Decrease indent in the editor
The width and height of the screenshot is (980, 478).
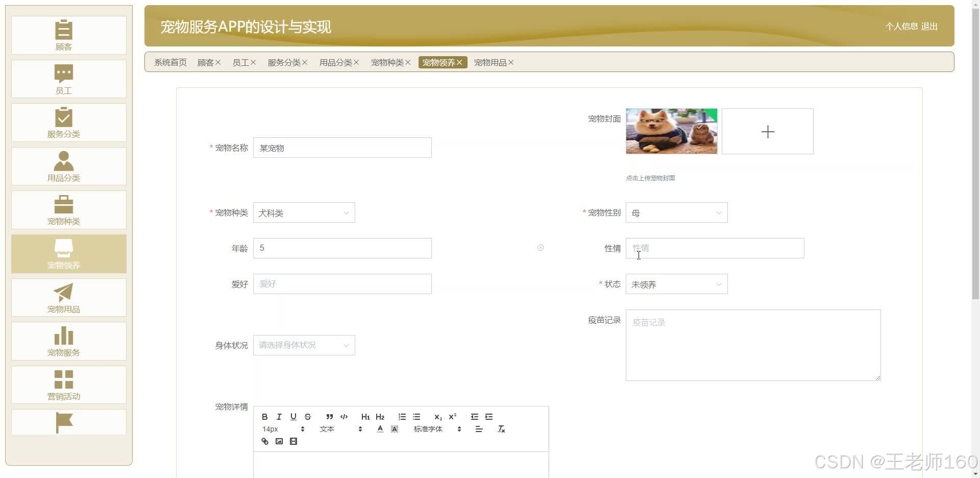coord(475,417)
